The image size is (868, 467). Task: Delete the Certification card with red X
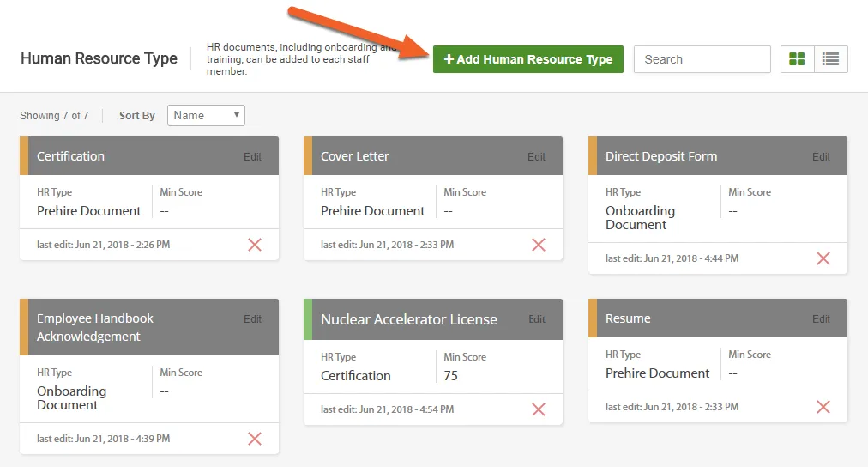point(255,245)
